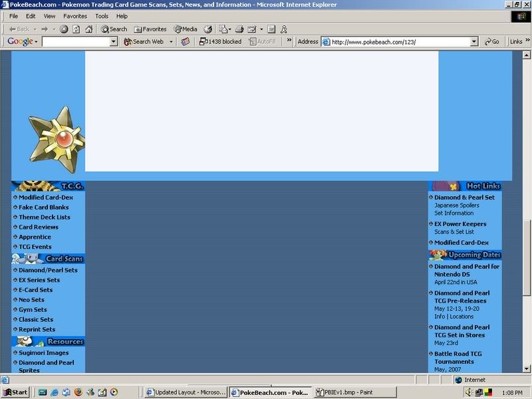Show more Google toolbar buttons chevron
This screenshot has width=532, height=399.
pyautogui.click(x=289, y=40)
